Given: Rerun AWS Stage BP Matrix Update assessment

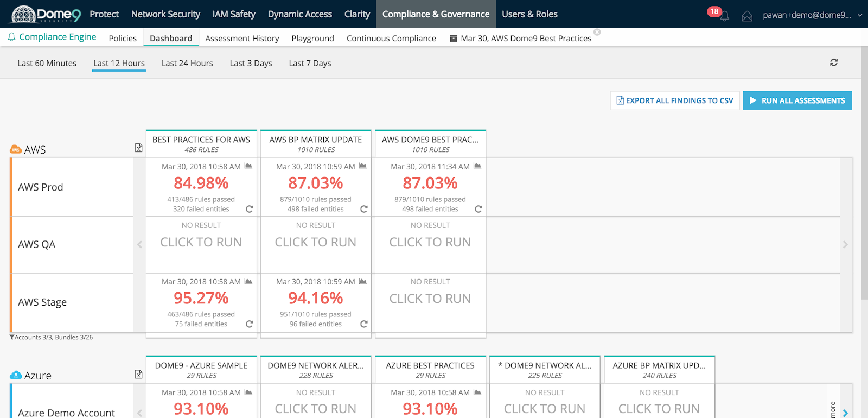Looking at the screenshot, I should pyautogui.click(x=364, y=324).
